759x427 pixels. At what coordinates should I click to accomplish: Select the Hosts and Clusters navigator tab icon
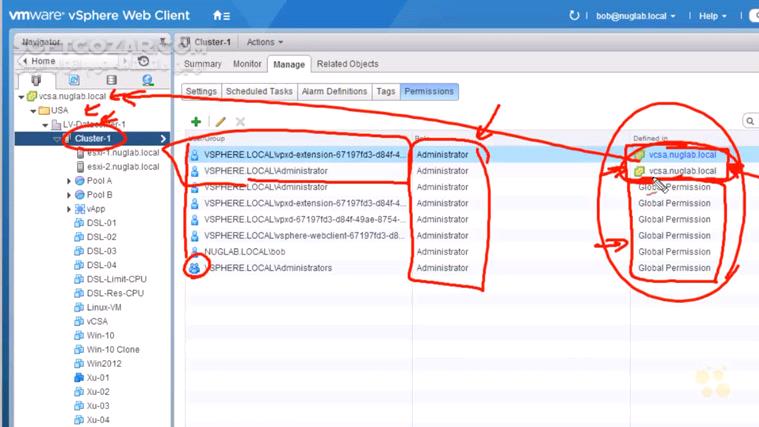pos(36,80)
